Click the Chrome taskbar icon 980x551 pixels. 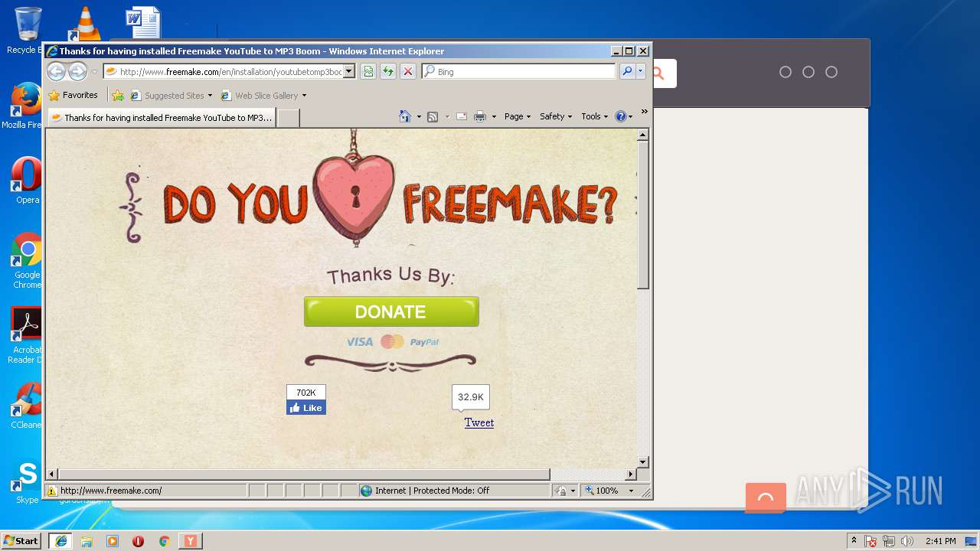tap(164, 541)
